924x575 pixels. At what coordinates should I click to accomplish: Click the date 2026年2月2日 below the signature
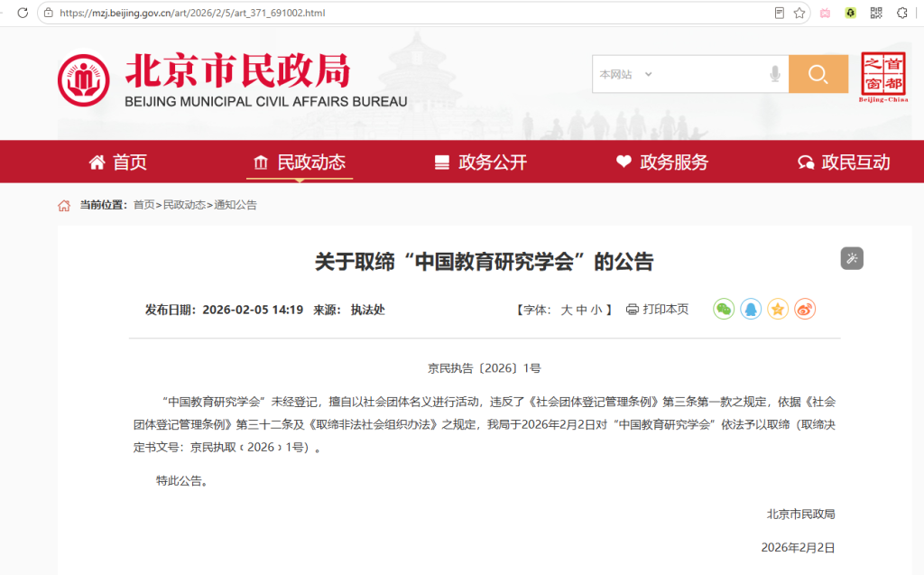coord(798,547)
